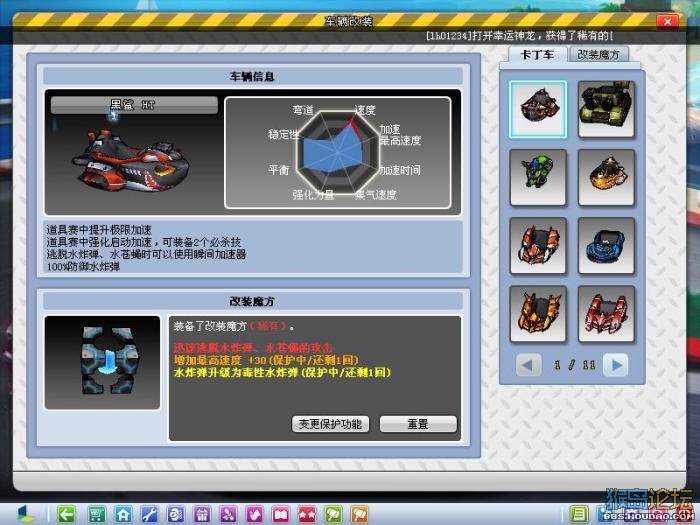The height and width of the screenshot is (525, 700).
Task: Close the 车辆改装 window
Action: click(x=667, y=21)
